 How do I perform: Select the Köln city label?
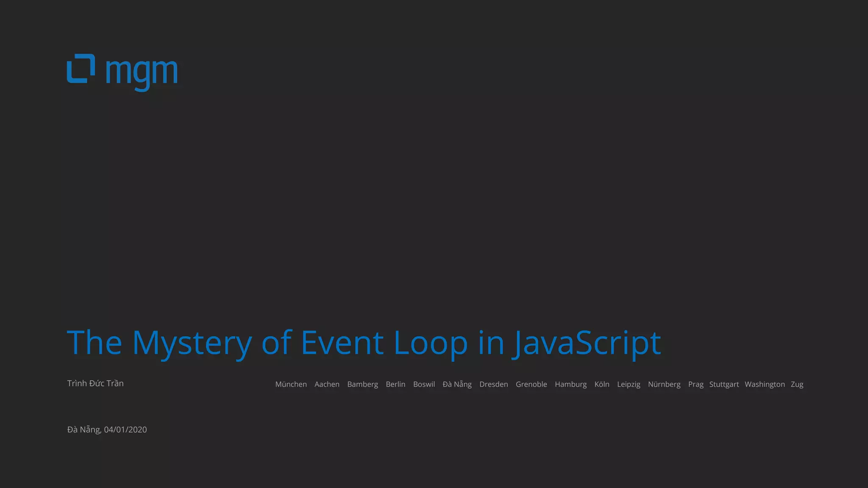(x=602, y=384)
